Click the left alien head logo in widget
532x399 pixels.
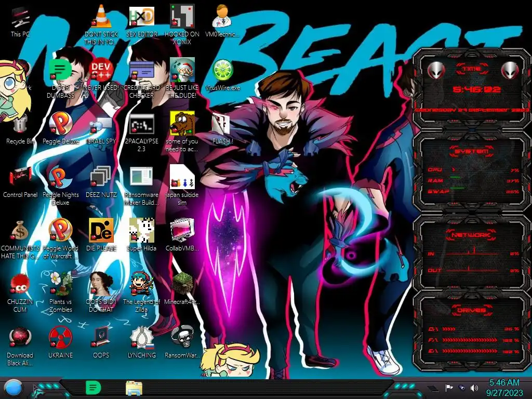coord(436,70)
